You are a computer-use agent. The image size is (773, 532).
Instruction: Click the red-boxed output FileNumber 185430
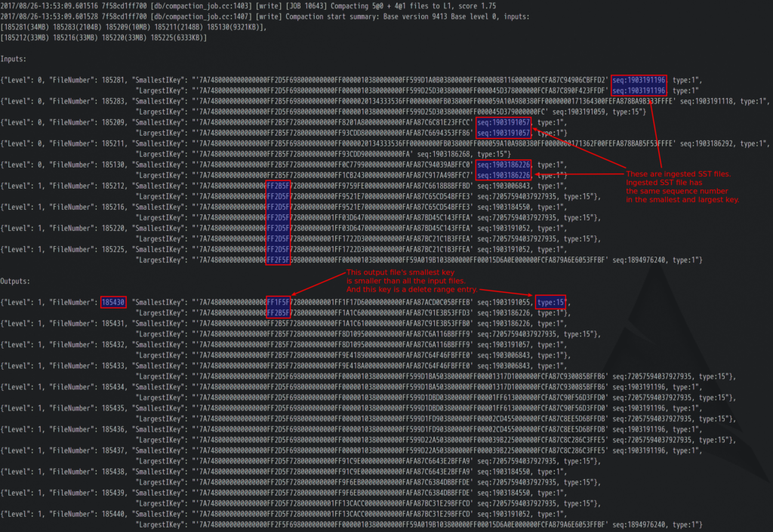[x=112, y=301]
